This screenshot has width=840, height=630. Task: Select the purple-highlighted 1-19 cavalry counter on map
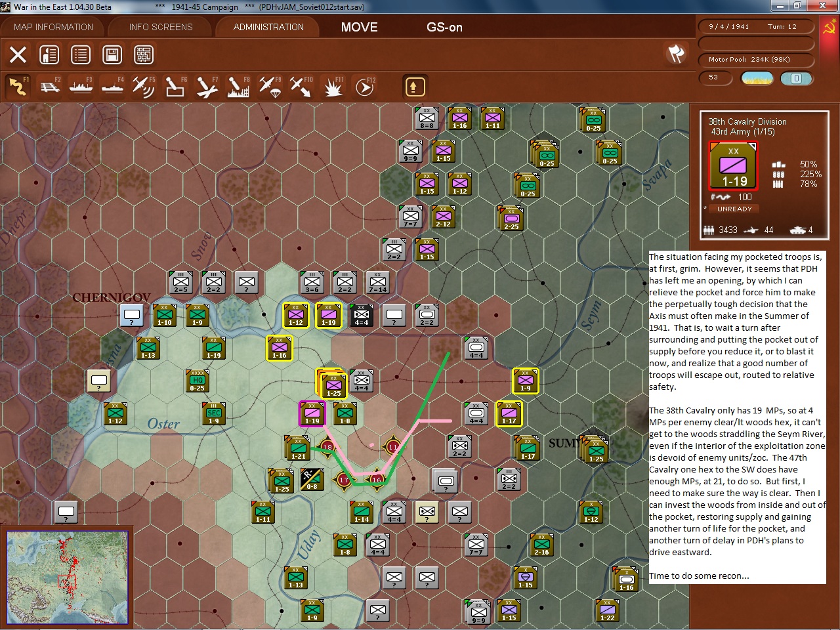[312, 413]
